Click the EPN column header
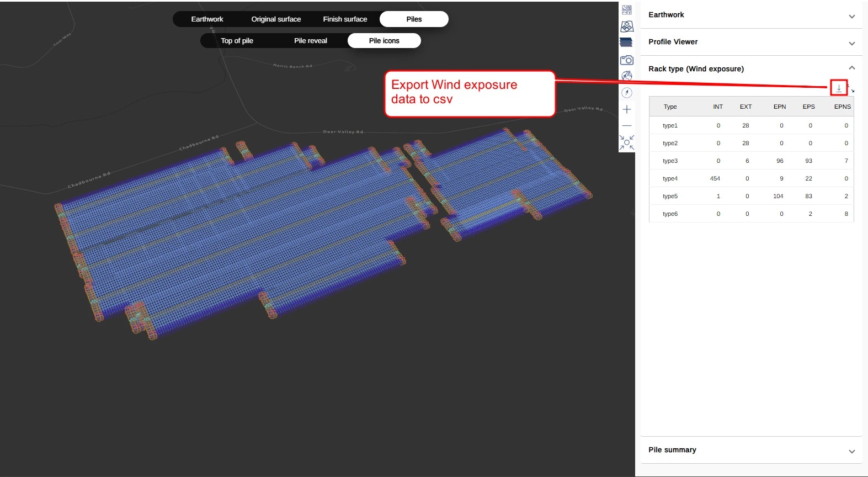Viewport: 868px width, 477px height. [x=779, y=107]
